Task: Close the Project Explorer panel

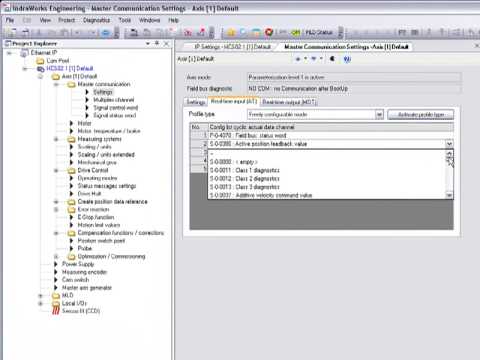Action: tap(166, 43)
